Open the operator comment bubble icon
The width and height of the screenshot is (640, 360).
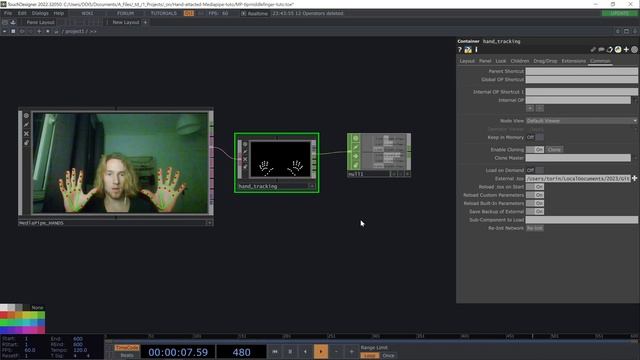(x=601, y=49)
